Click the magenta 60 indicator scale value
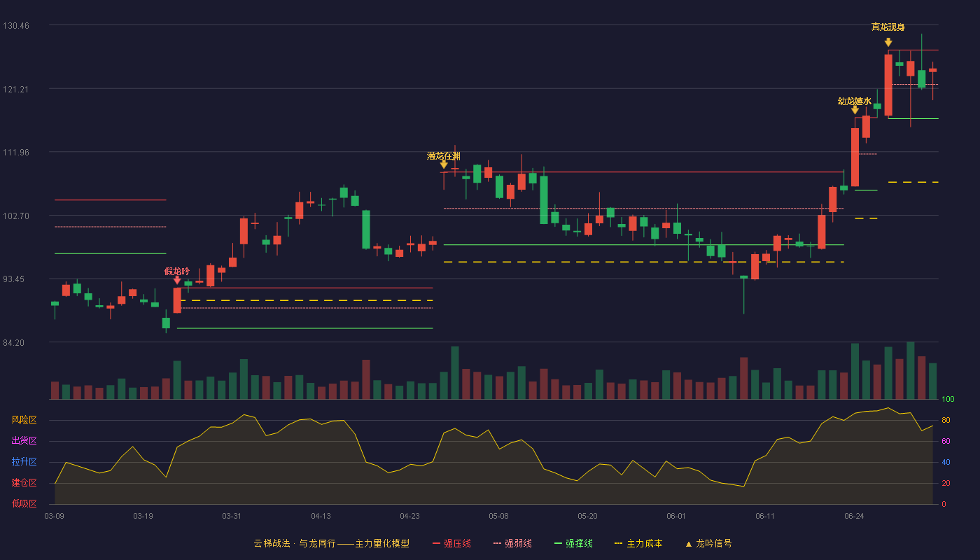Viewport: 980px width, 560px height. [946, 442]
